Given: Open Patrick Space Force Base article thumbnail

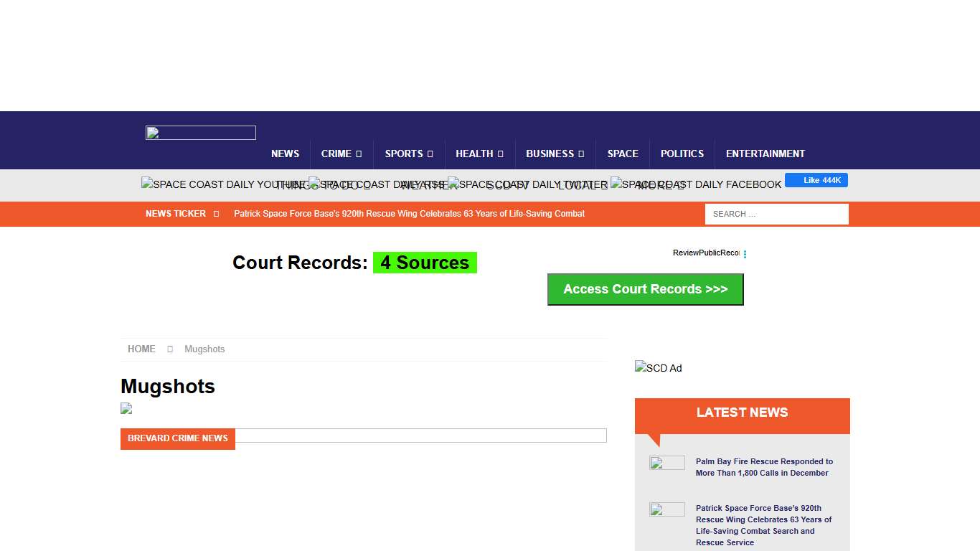Looking at the screenshot, I should pos(667,509).
